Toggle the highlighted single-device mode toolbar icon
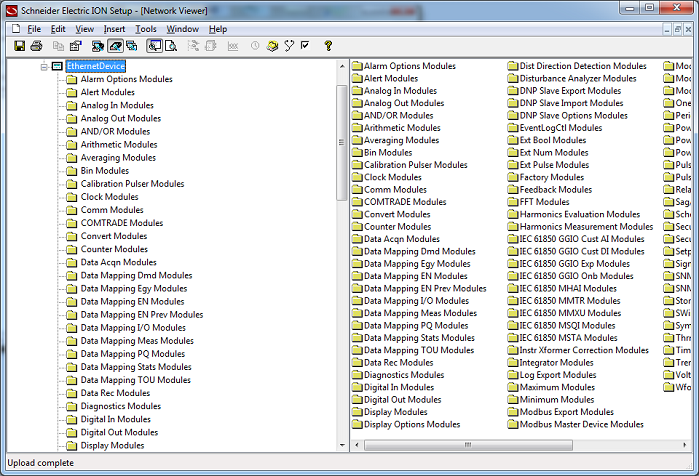This screenshot has width=699, height=476. pos(115,46)
